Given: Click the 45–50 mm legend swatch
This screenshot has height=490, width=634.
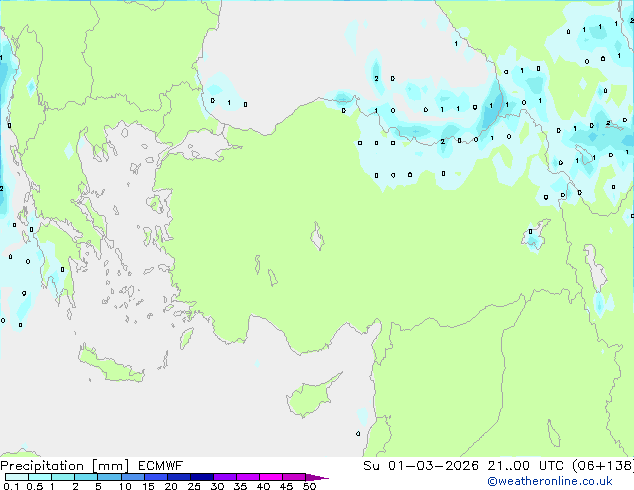Looking at the screenshot, I should pos(294,477).
